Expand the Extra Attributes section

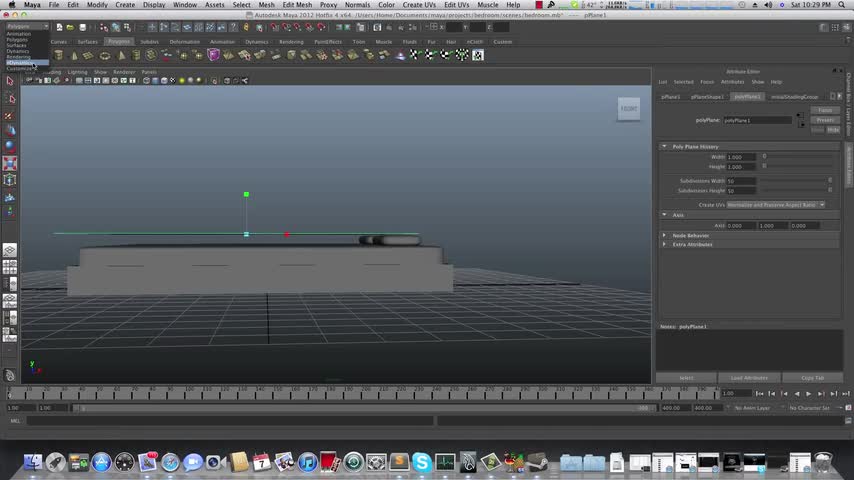click(x=692, y=244)
